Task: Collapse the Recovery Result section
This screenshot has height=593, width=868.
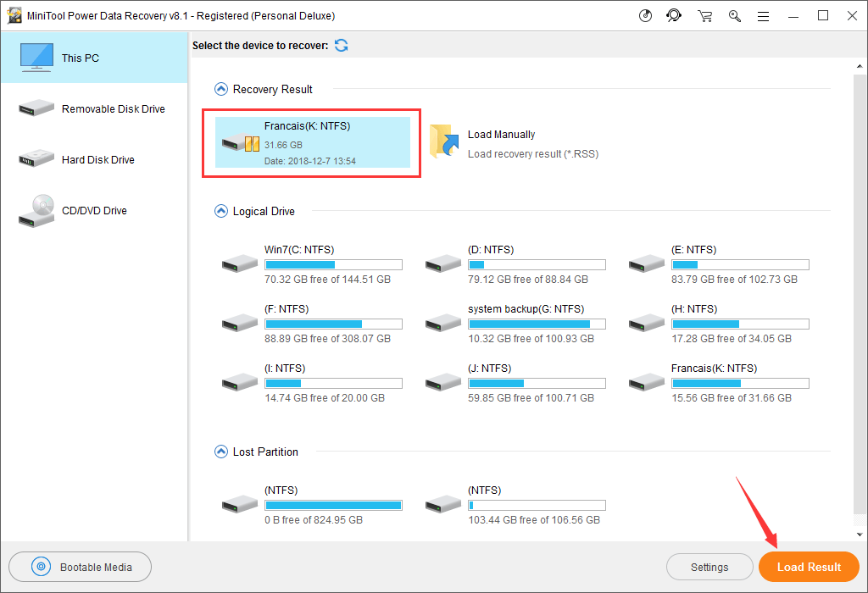Action: [x=221, y=89]
